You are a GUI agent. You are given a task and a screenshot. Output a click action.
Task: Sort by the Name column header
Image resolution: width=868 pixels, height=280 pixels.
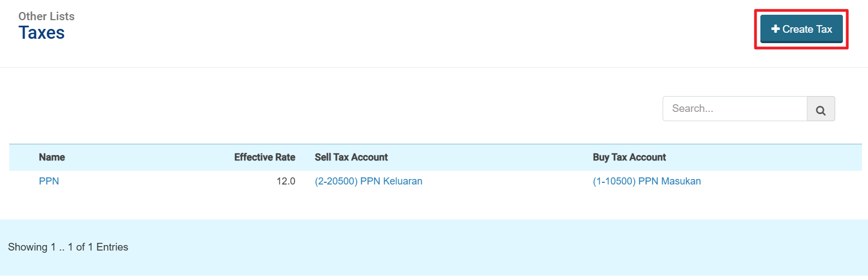pos(52,157)
